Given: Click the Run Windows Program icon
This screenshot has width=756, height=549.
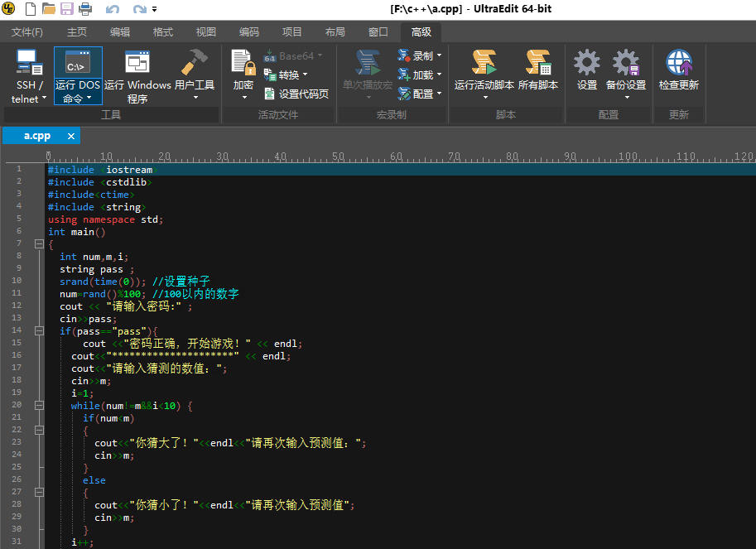Looking at the screenshot, I should pyautogui.click(x=137, y=63).
